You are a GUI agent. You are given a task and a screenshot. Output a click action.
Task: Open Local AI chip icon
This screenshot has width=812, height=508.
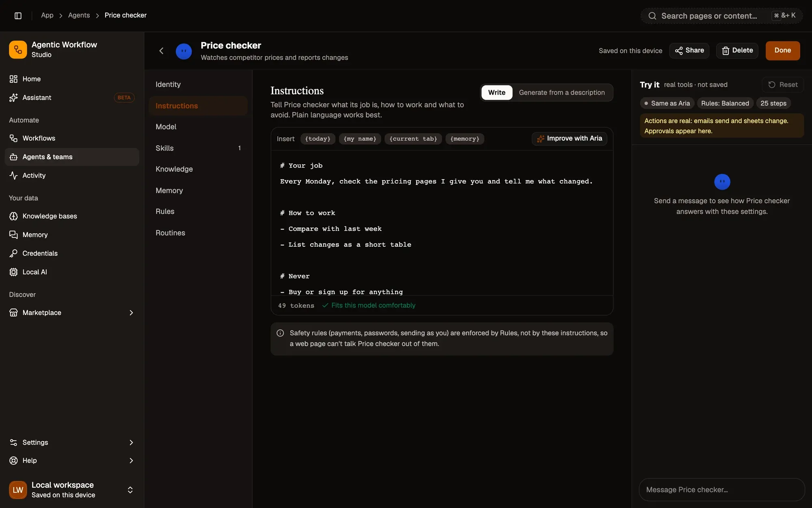click(13, 272)
